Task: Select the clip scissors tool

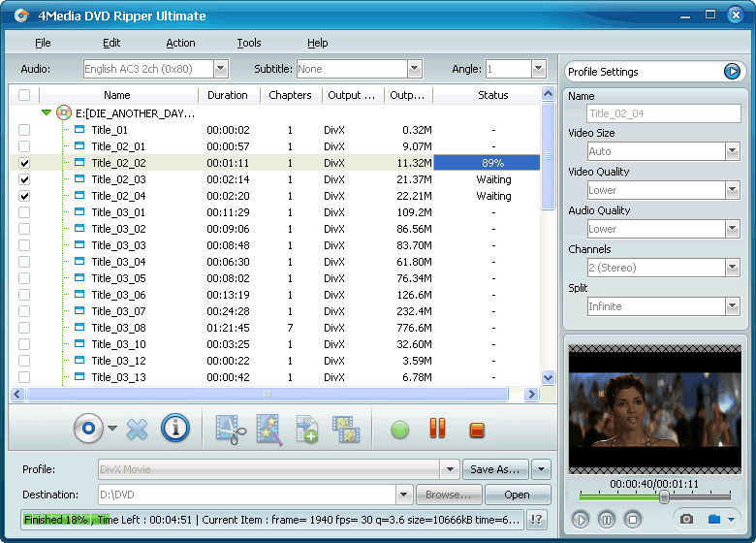Action: point(231,429)
